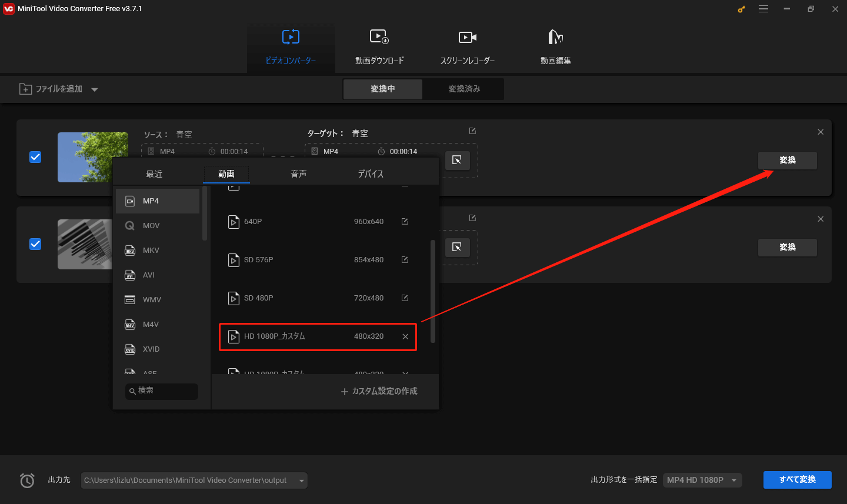Remove the 青空 item from the list
The height and width of the screenshot is (504, 847).
[821, 132]
